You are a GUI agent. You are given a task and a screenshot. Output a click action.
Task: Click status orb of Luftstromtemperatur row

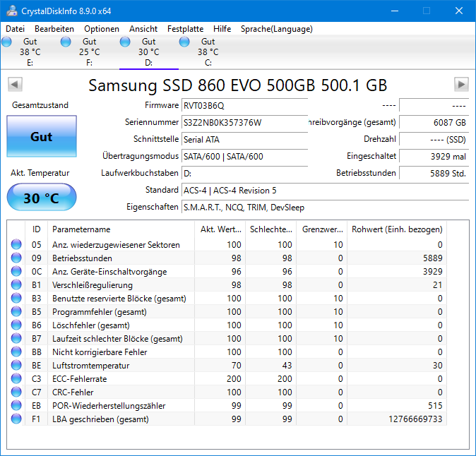pyautogui.click(x=16, y=365)
